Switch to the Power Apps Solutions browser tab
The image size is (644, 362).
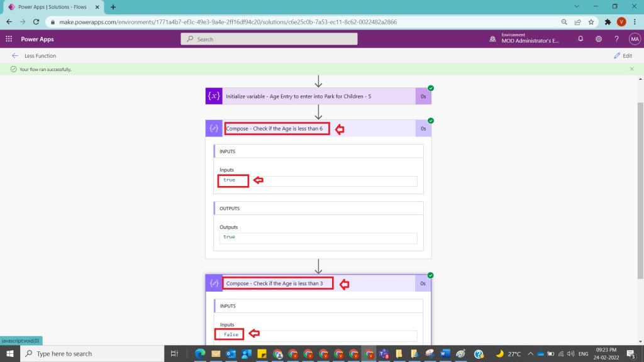click(x=53, y=7)
